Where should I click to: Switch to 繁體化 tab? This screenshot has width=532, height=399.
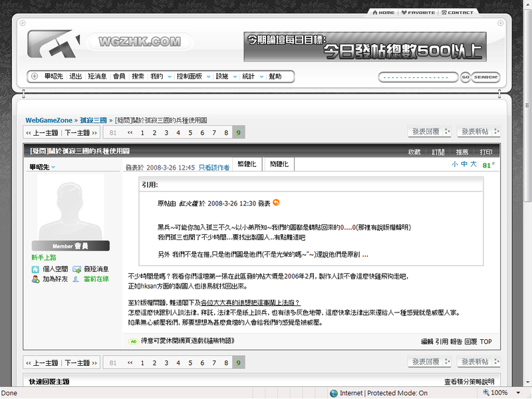pyautogui.click(x=247, y=164)
